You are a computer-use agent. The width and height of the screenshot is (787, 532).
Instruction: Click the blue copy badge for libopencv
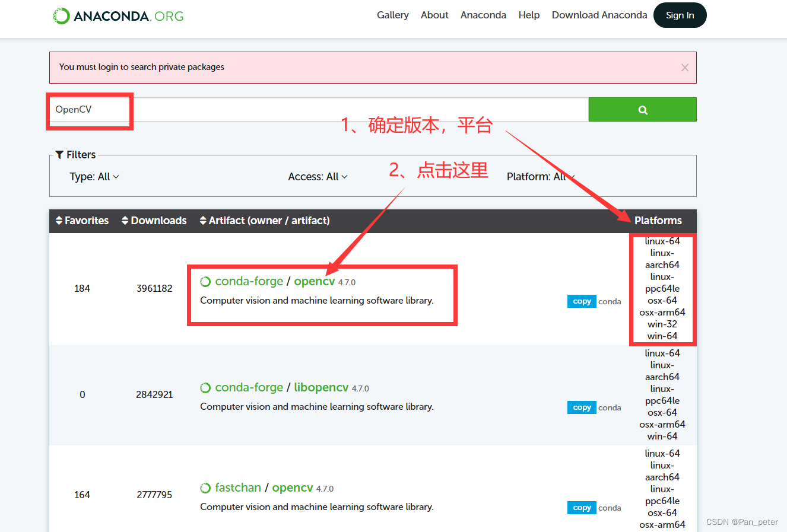581,407
